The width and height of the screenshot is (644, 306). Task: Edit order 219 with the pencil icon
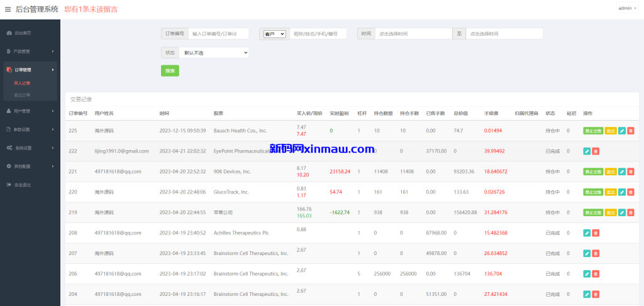click(x=622, y=212)
